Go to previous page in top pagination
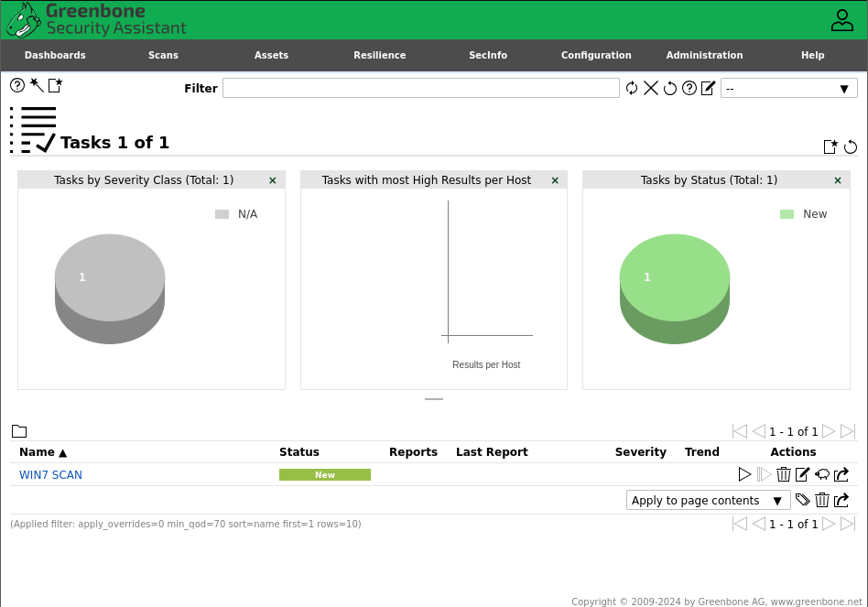The height and width of the screenshot is (607, 868). point(759,431)
